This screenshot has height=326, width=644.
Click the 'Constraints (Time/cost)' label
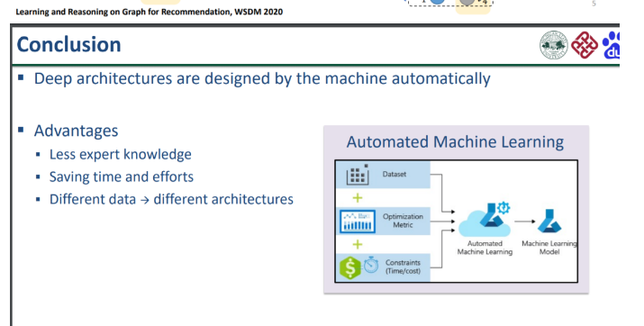click(403, 267)
